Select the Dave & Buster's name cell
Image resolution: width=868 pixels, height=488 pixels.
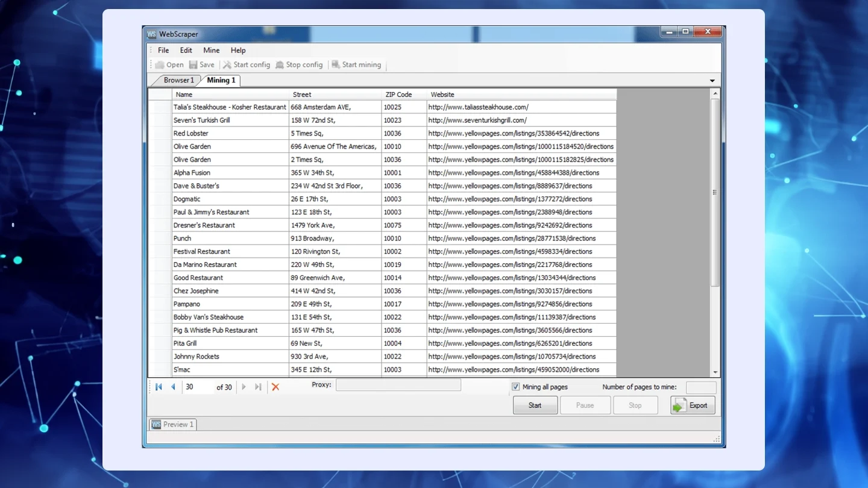click(x=230, y=186)
